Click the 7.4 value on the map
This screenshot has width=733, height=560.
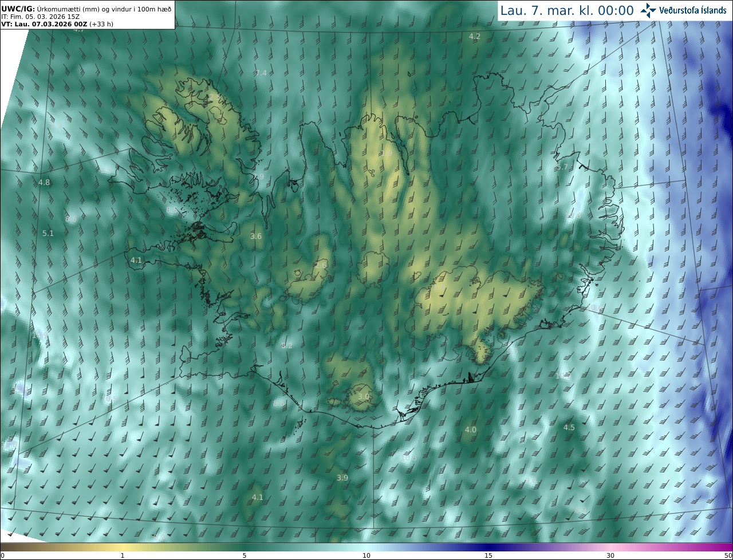point(261,73)
